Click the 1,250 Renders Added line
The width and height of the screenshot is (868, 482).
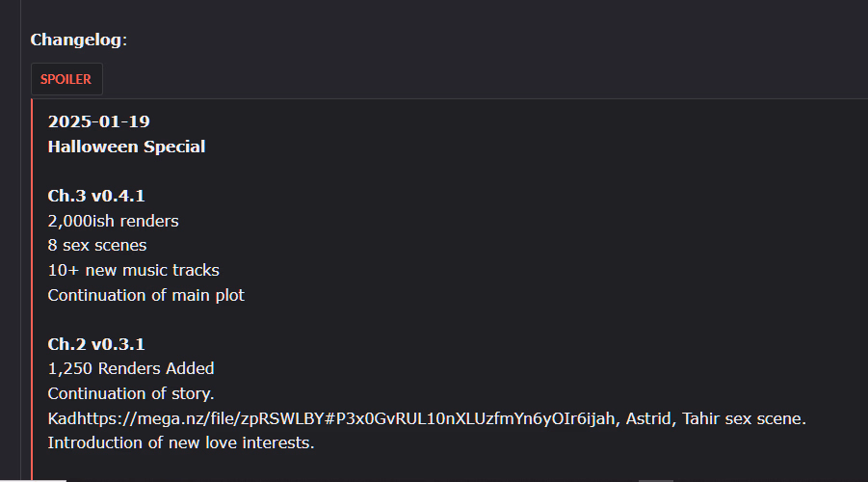131,368
